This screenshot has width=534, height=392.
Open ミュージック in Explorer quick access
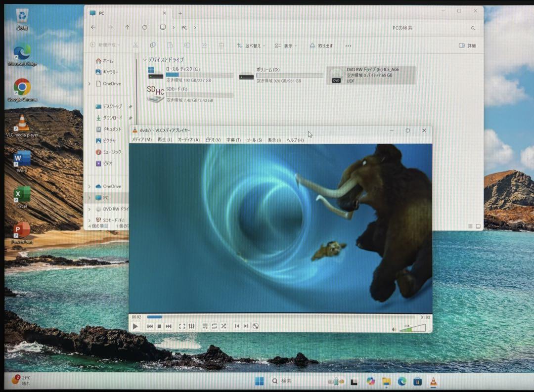(x=109, y=152)
